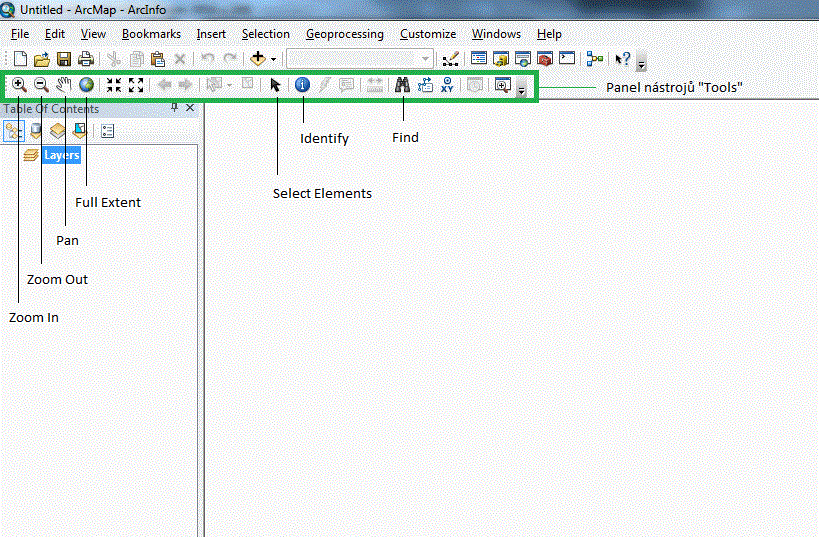Image resolution: width=819 pixels, height=537 pixels.
Task: Open the Windows menu
Action: [x=496, y=34]
